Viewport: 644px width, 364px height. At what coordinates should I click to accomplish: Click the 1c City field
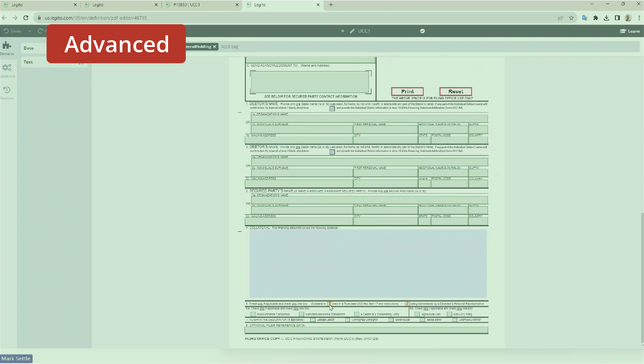tap(385, 139)
